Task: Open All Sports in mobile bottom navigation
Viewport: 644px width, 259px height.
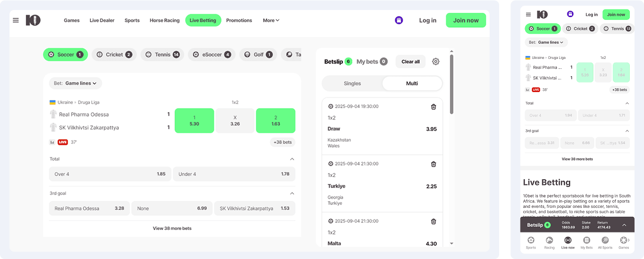Action: (605, 243)
